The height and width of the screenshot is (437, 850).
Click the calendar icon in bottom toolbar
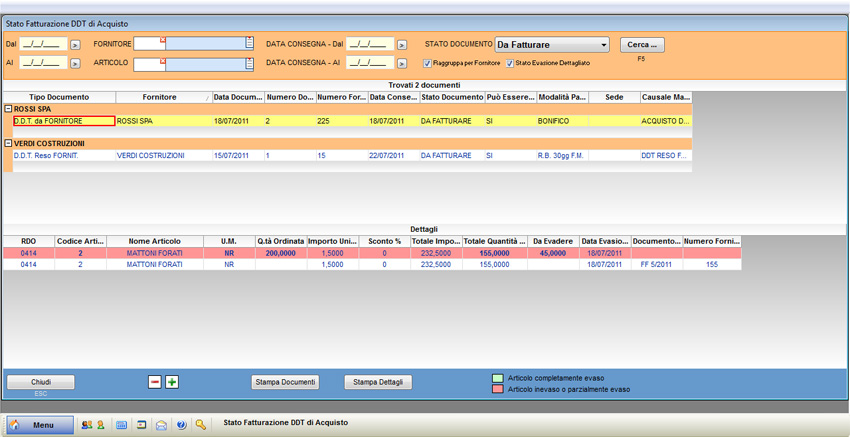click(122, 425)
